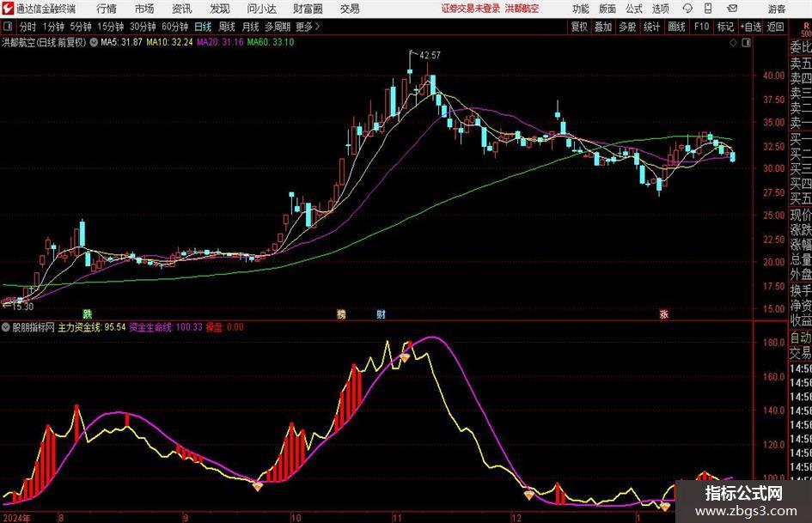This screenshot has height=523, width=812.
Task: Switch to 周线 weekly period
Action: tap(227, 27)
